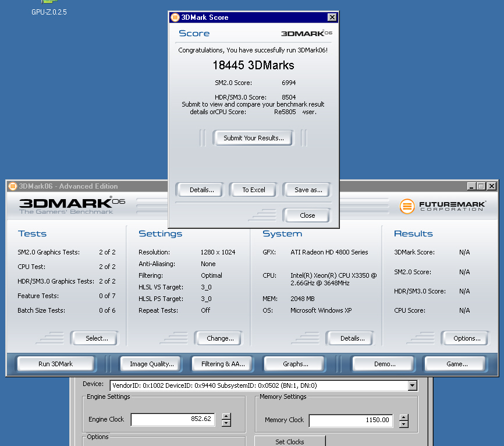The width and height of the screenshot is (504, 446).
Task: Close the 3DMark06 Advanced Edition window
Action: pyautogui.click(x=492, y=186)
